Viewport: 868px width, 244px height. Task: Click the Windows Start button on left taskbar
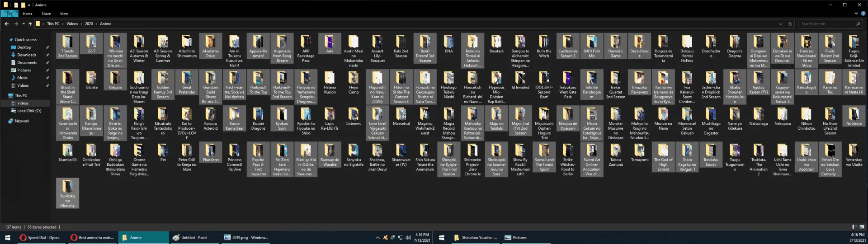(x=7, y=237)
